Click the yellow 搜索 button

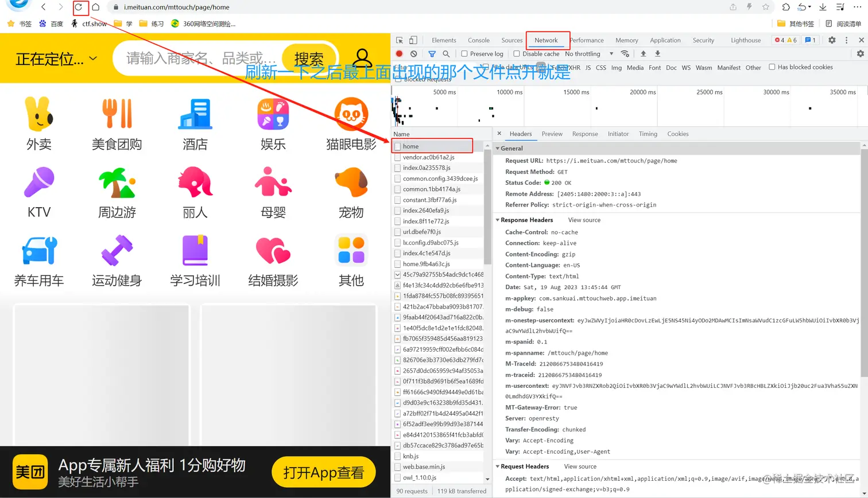point(309,59)
